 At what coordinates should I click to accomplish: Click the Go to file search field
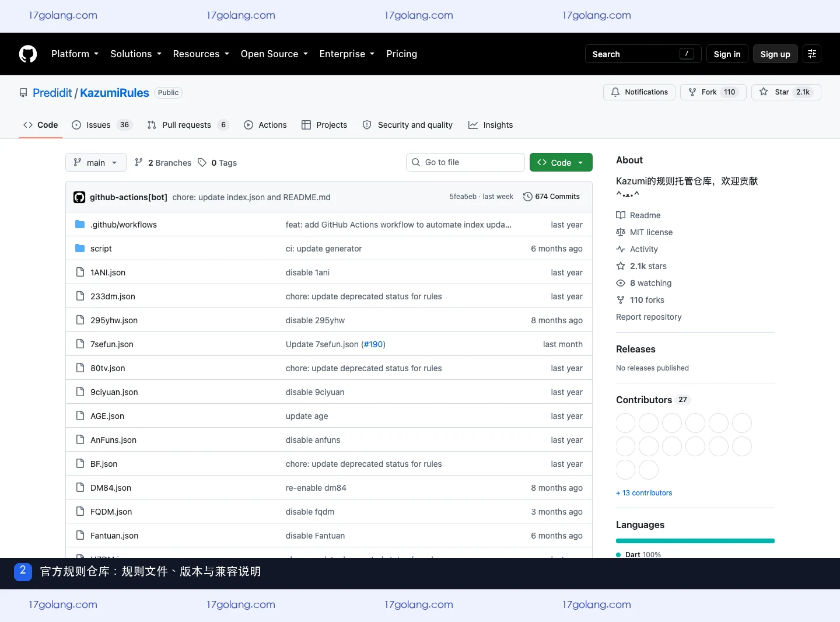(x=466, y=162)
